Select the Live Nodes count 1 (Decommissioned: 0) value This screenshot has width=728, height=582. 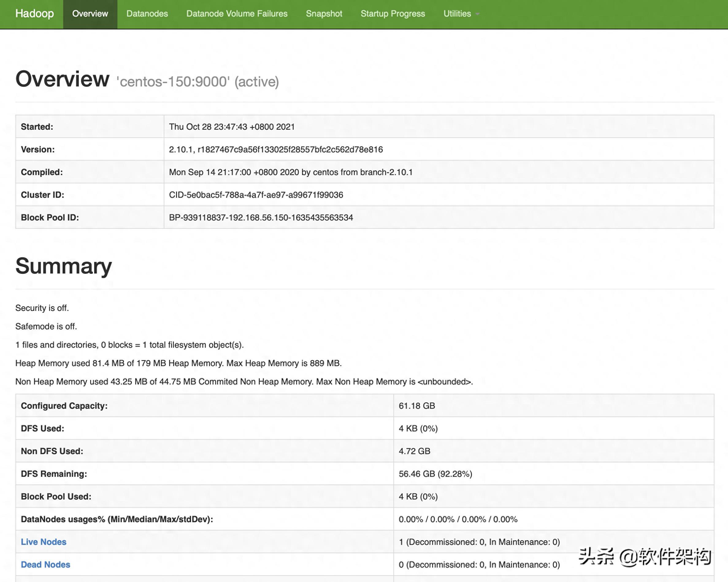tap(479, 542)
